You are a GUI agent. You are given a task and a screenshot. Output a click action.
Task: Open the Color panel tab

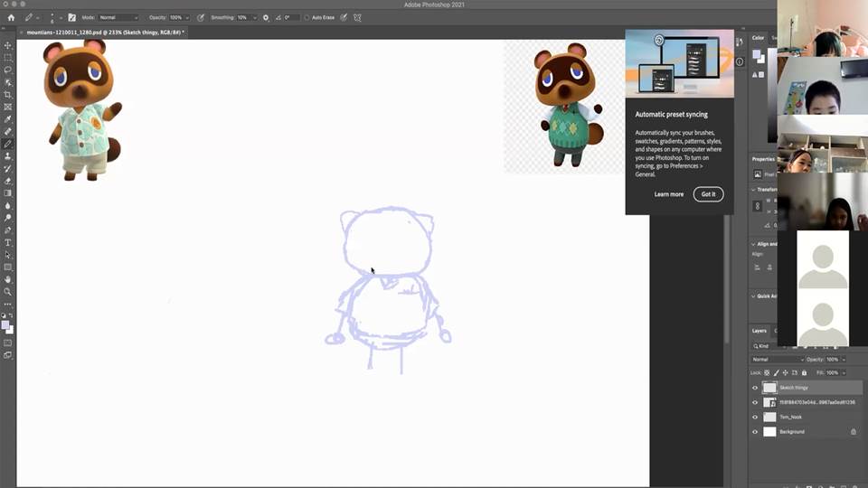758,38
